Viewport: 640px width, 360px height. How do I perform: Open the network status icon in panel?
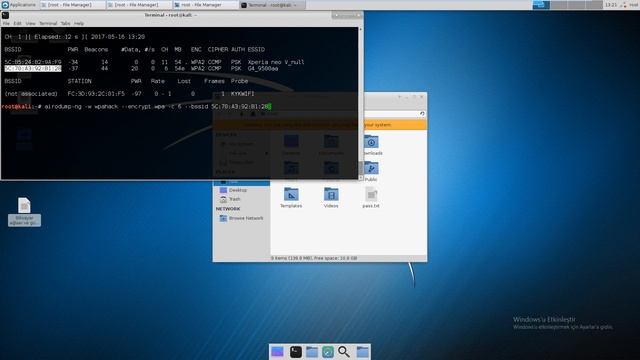point(623,5)
